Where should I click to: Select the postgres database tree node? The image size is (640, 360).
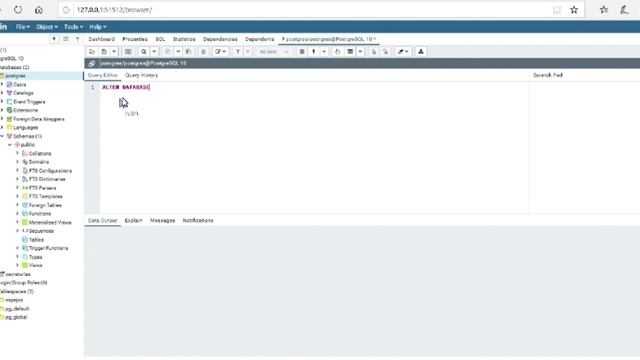(15, 76)
